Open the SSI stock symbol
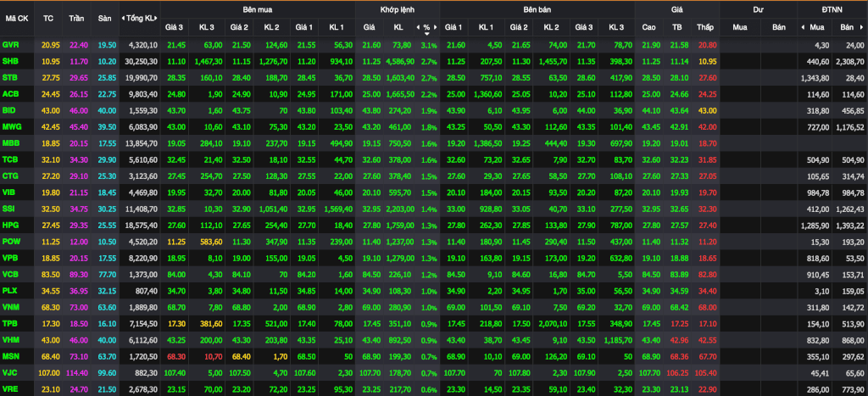Image resolution: width=868 pixels, height=396 pixels. (8, 209)
